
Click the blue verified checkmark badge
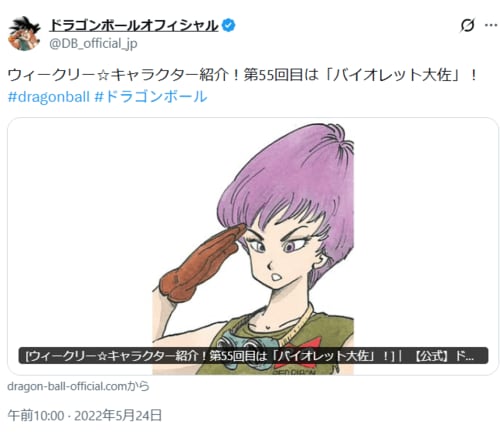point(229,26)
